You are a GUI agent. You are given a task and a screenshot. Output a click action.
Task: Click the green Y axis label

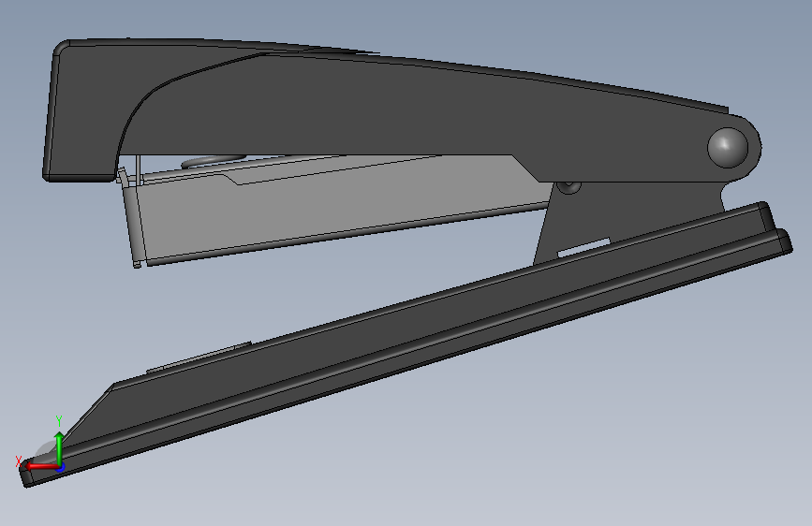pyautogui.click(x=59, y=421)
